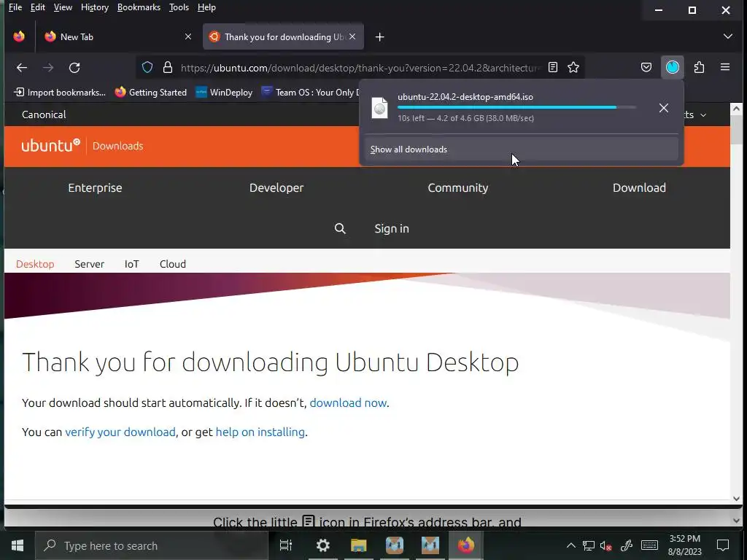The height and width of the screenshot is (560, 747).
Task: Click the download now link
Action: click(x=348, y=402)
